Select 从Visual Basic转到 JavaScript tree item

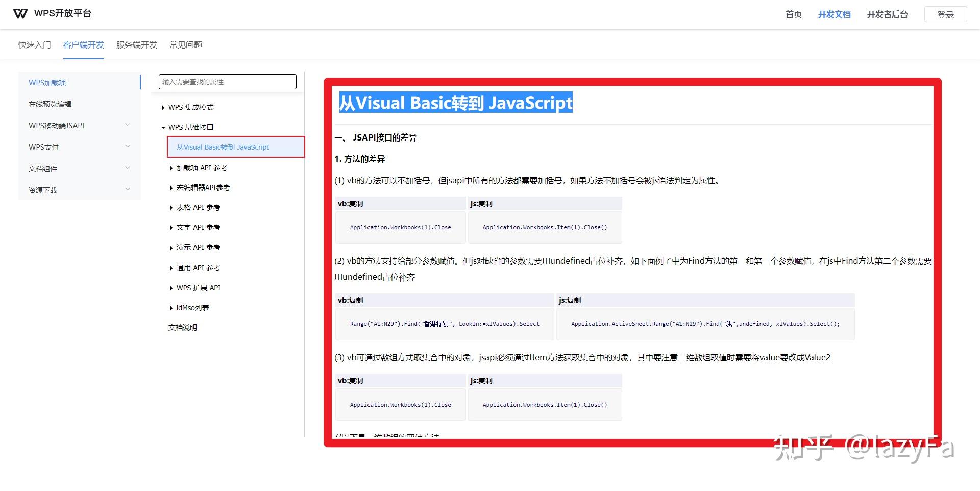[x=223, y=147]
